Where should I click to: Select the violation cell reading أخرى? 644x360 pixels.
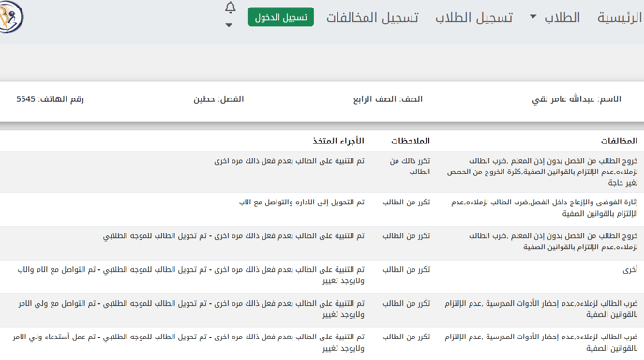(630, 270)
